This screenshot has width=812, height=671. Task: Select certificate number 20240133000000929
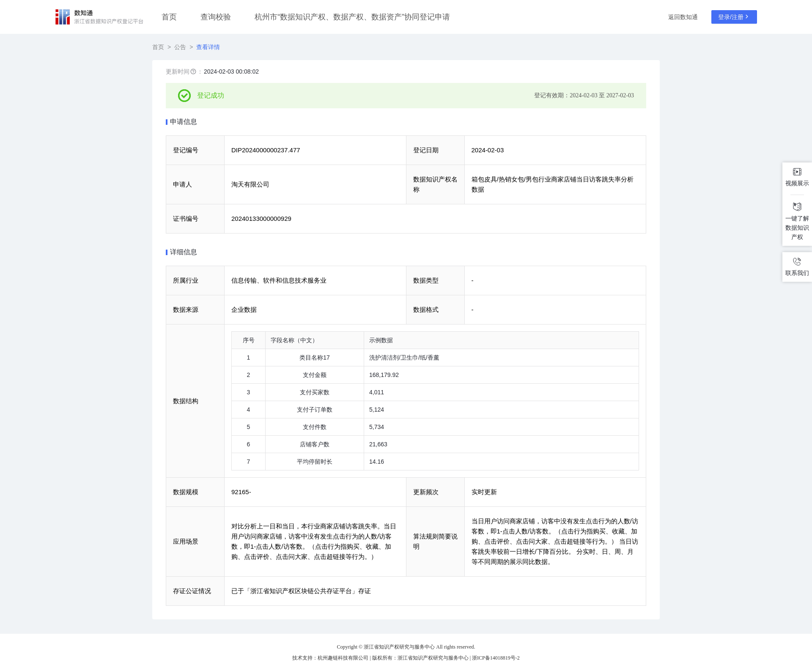[x=261, y=219]
